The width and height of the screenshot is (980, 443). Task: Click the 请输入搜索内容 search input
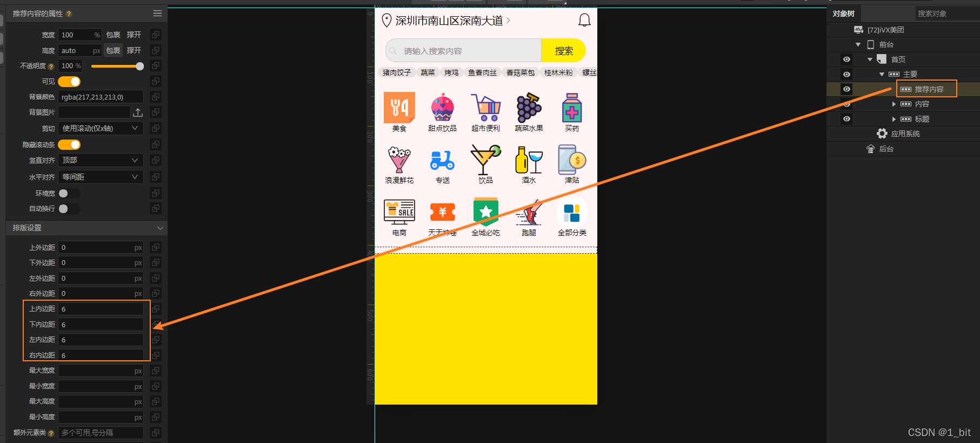464,51
